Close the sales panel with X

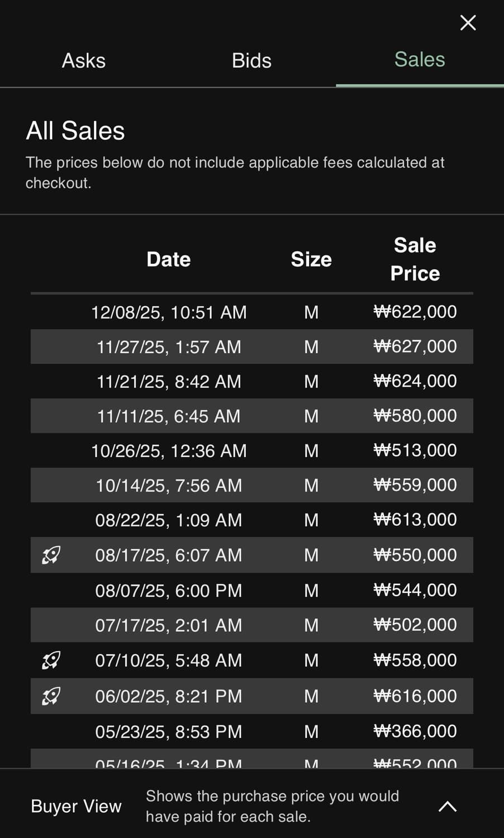click(468, 23)
